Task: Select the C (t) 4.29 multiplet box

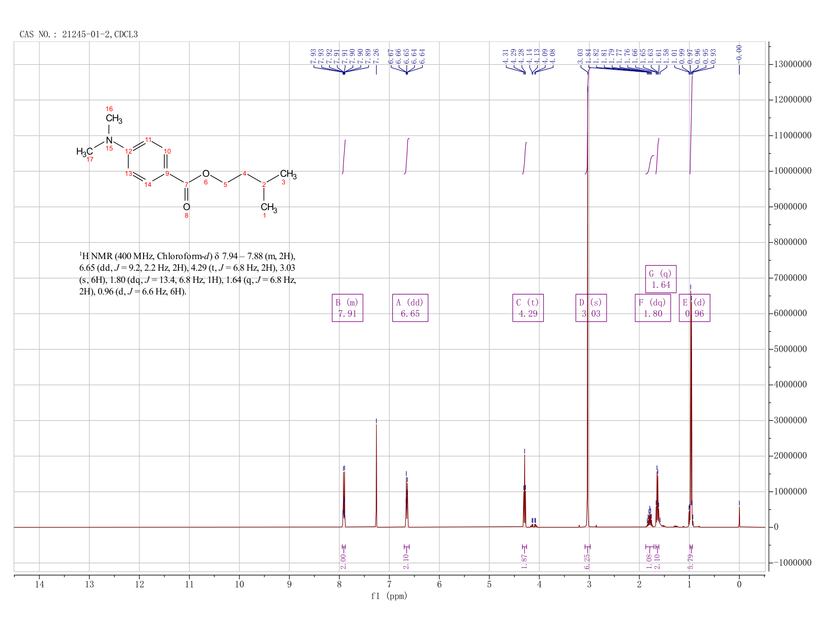Action: 528,308
